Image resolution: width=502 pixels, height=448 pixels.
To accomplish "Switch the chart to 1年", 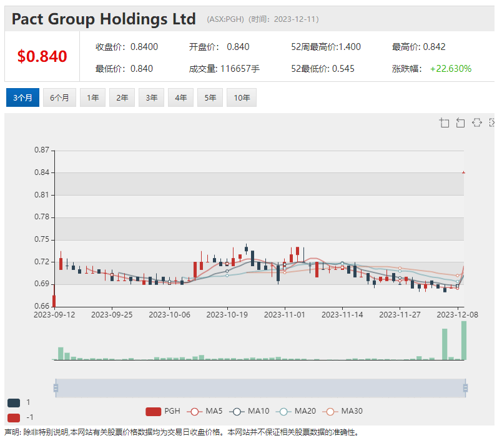I will click(92, 97).
